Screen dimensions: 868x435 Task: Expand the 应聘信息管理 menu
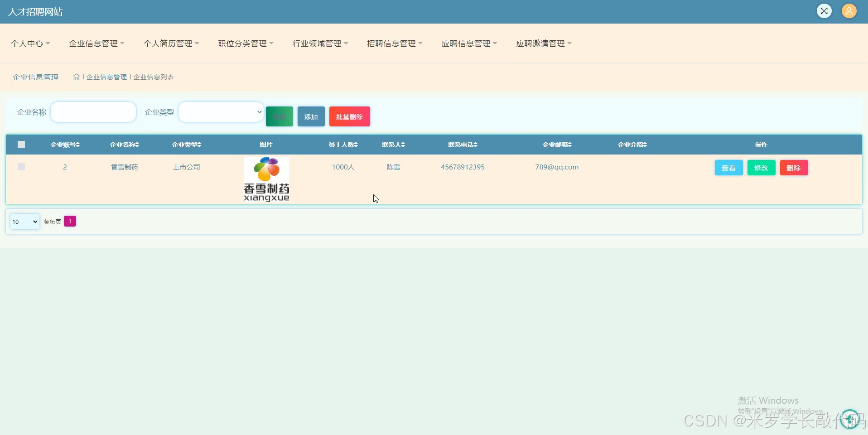coord(469,43)
